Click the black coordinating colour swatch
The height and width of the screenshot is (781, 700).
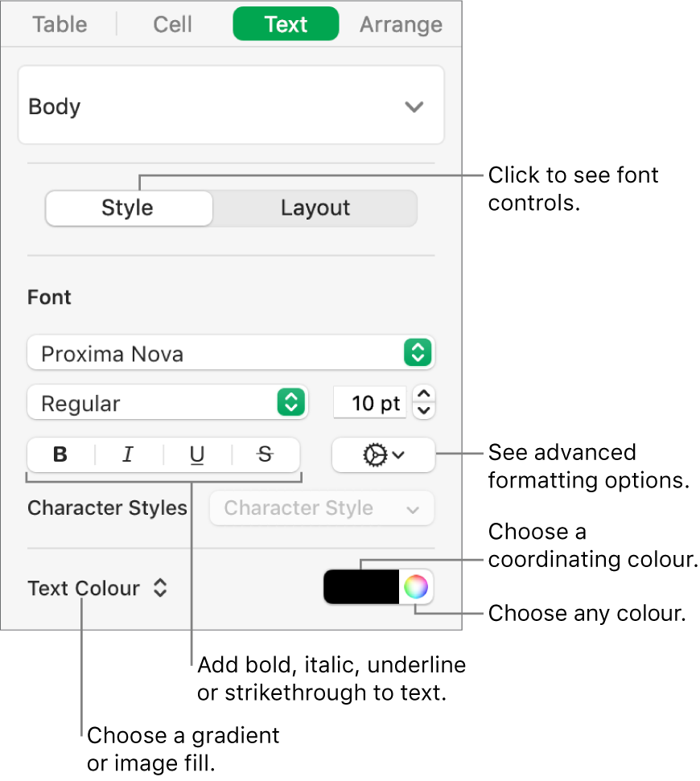pos(360,587)
